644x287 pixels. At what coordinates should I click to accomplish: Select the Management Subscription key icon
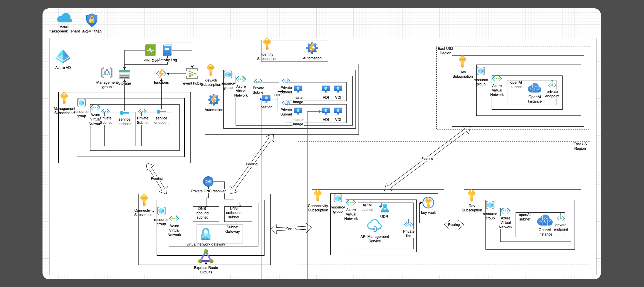(64, 98)
